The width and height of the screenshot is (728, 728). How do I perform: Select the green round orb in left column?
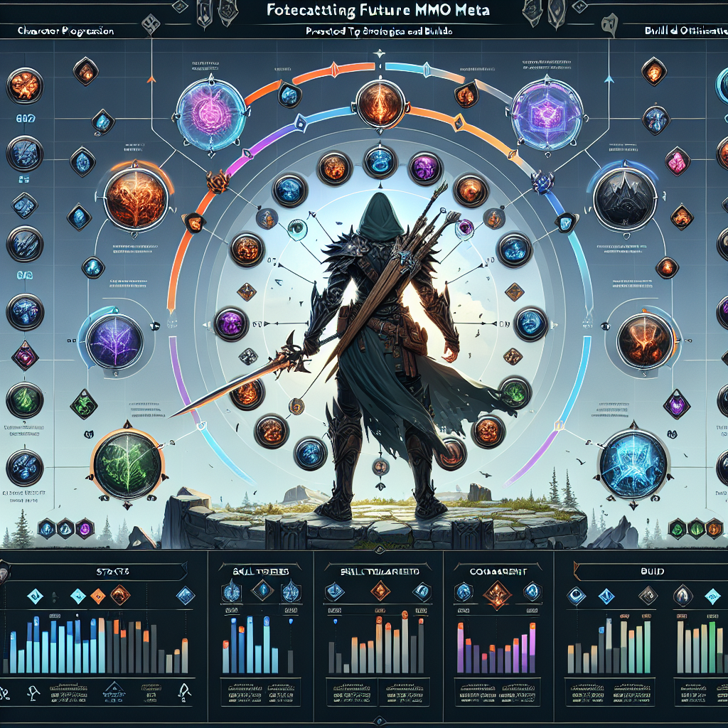pyautogui.click(x=23, y=401)
